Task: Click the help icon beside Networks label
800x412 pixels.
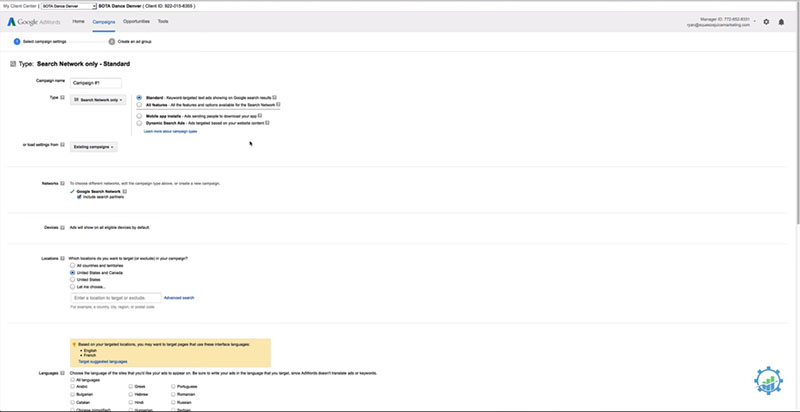Action: (x=62, y=184)
